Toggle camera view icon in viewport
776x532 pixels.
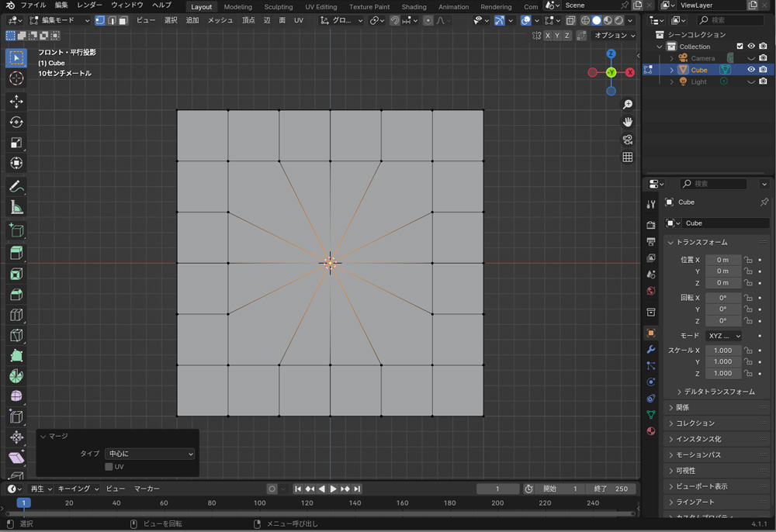(628, 140)
